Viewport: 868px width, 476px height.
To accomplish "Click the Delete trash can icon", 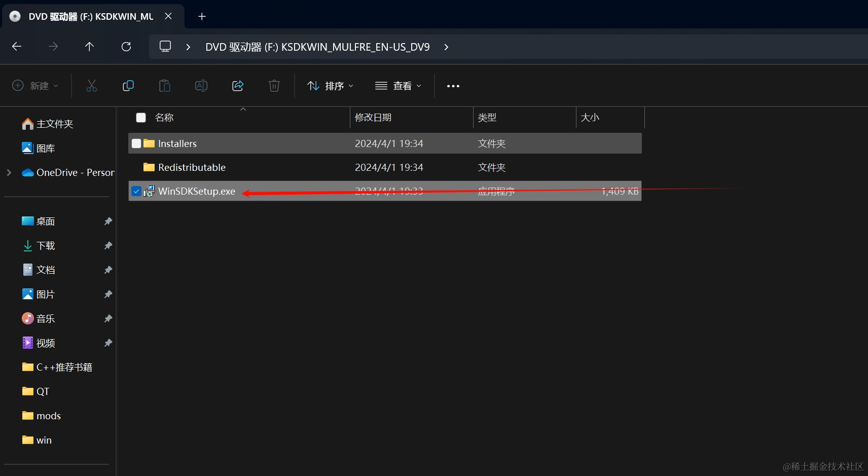I will coord(274,86).
